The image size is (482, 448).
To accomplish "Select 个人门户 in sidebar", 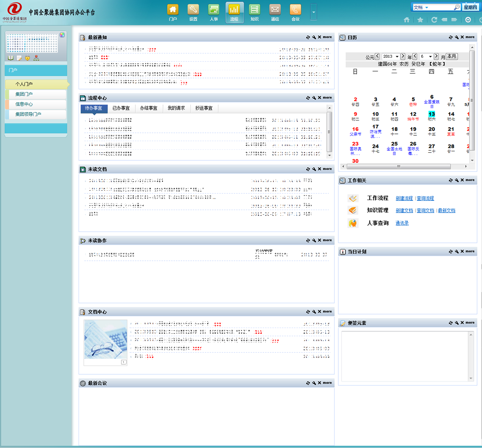I will (x=36, y=84).
